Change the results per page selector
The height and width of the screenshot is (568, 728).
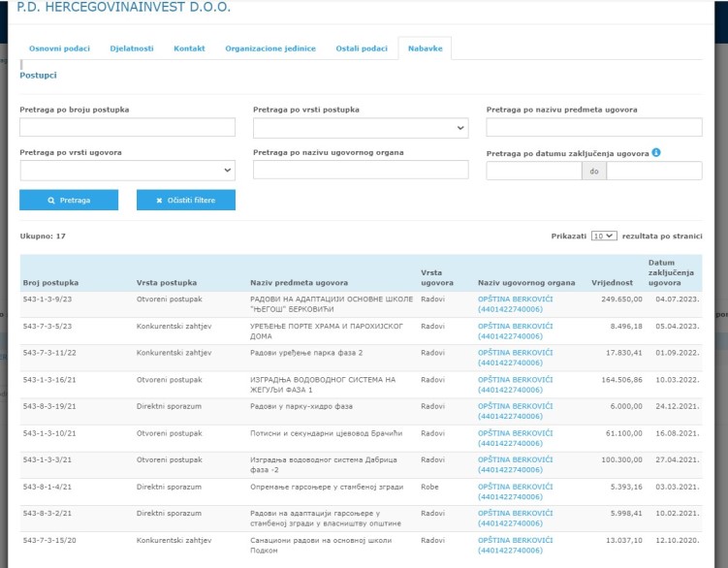pos(604,236)
